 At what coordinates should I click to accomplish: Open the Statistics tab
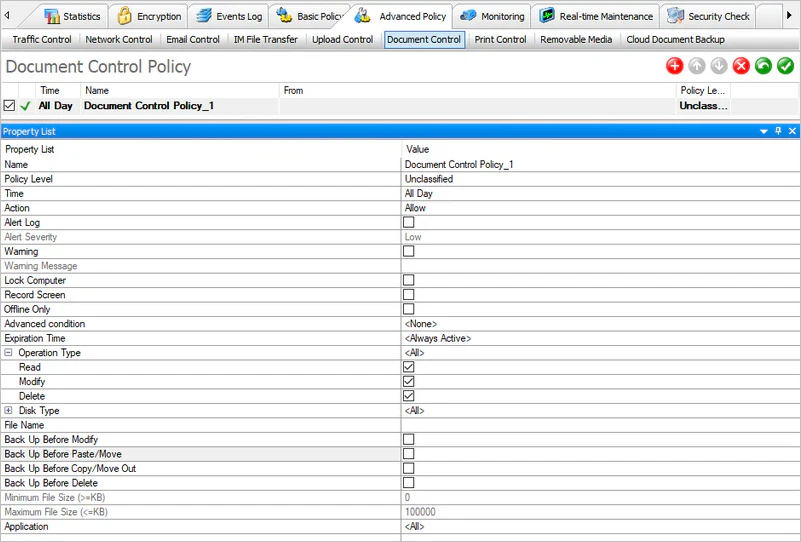point(73,16)
